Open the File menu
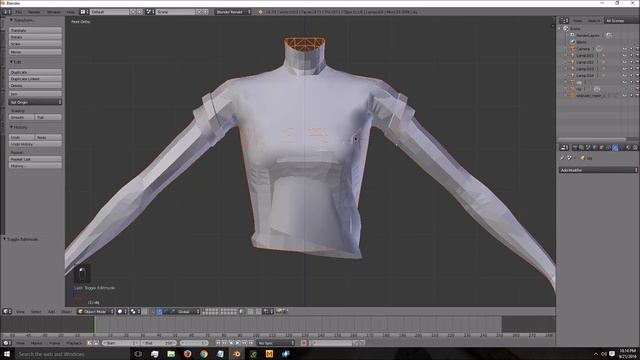The image size is (640, 360). (x=19, y=12)
